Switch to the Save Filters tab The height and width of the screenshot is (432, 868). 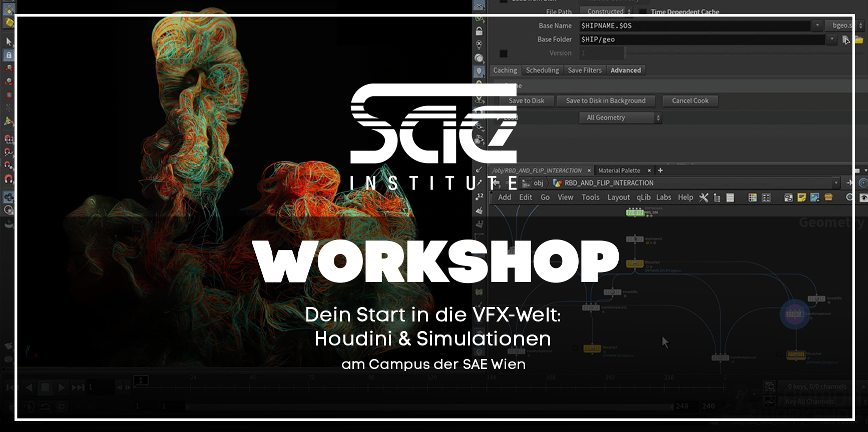coord(585,70)
